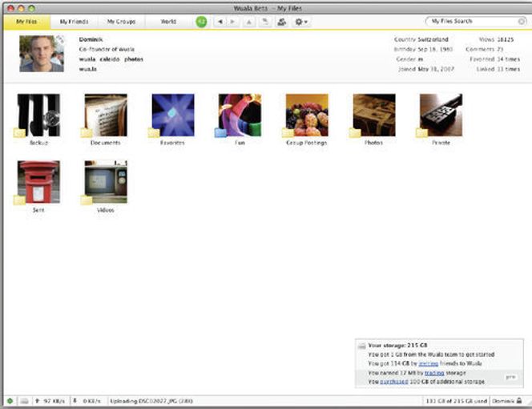Select the Documents folder
The height and width of the screenshot is (409, 532).
click(x=106, y=115)
